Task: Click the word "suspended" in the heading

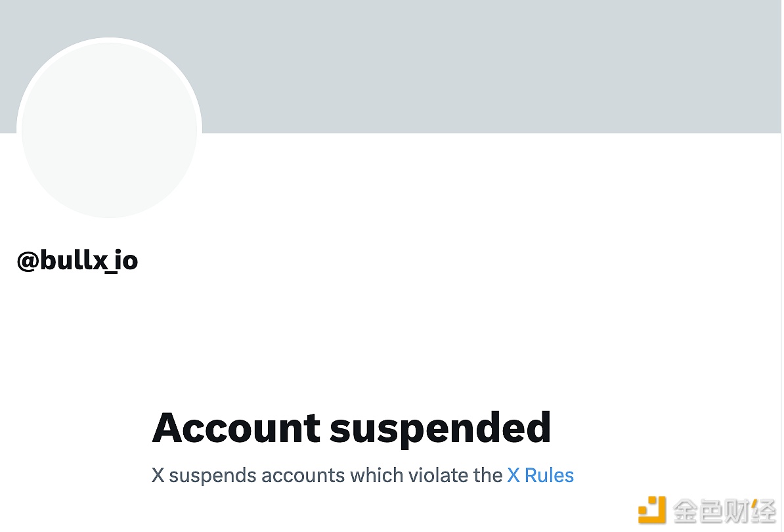Action: click(440, 428)
